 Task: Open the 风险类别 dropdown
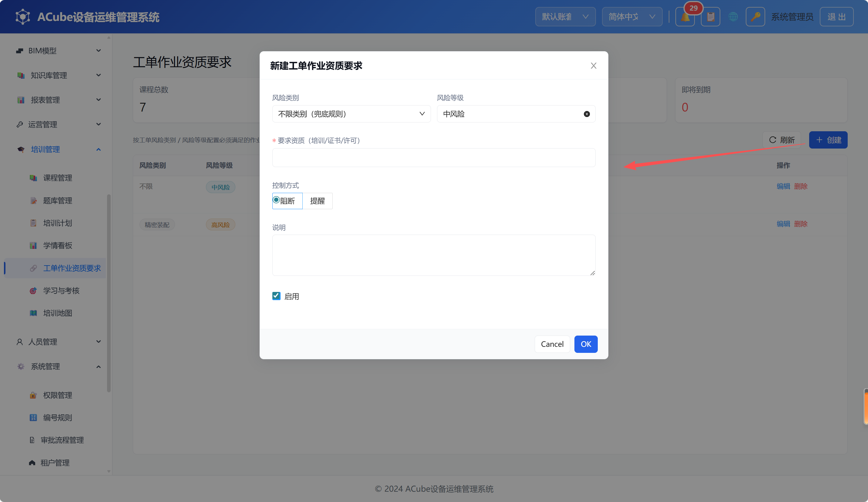click(x=351, y=114)
